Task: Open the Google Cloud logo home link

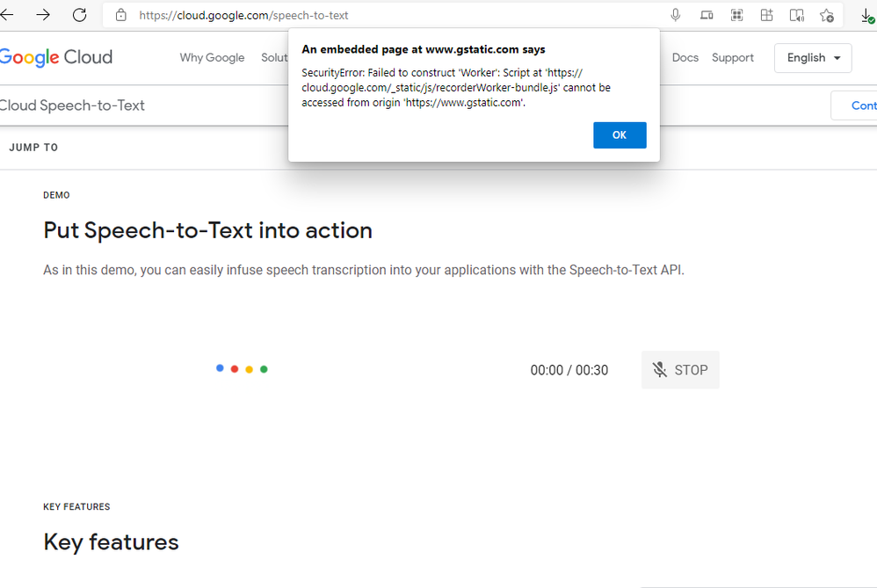Action: tap(56, 57)
